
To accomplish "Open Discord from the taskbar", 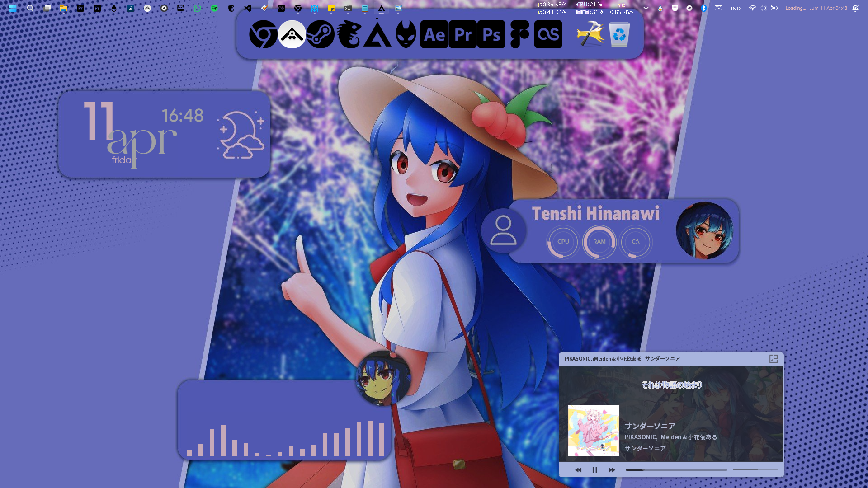I will tap(181, 8).
